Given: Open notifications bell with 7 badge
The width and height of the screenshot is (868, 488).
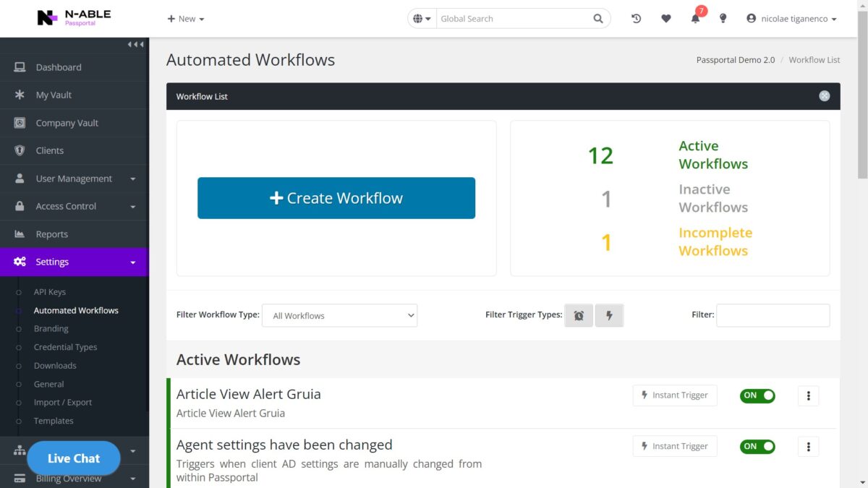Looking at the screenshot, I should [x=696, y=17].
